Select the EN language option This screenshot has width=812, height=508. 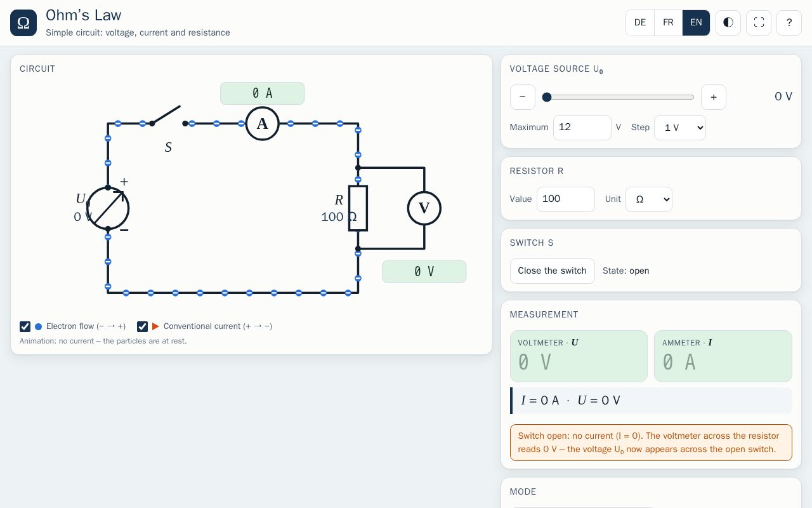point(696,23)
